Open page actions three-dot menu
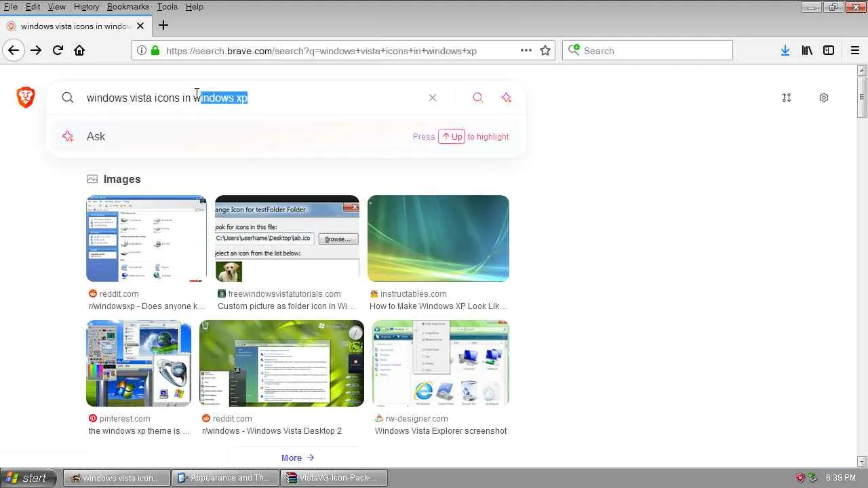This screenshot has width=868, height=488. (526, 50)
